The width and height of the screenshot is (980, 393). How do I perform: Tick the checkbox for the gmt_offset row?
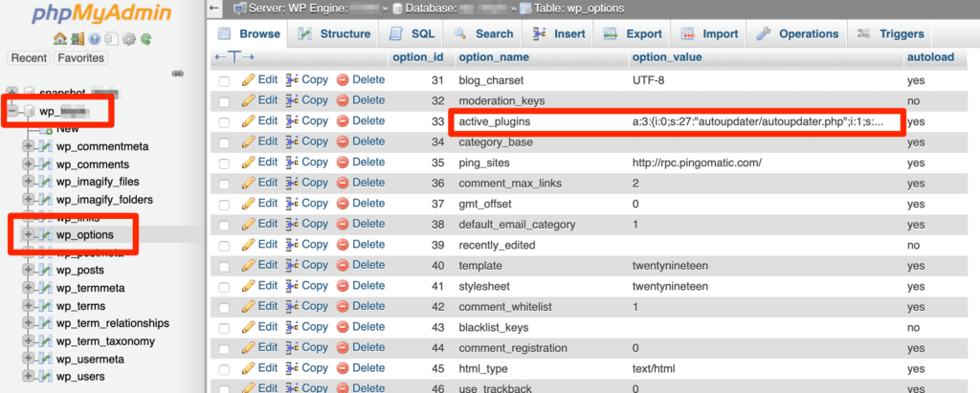coord(224,205)
